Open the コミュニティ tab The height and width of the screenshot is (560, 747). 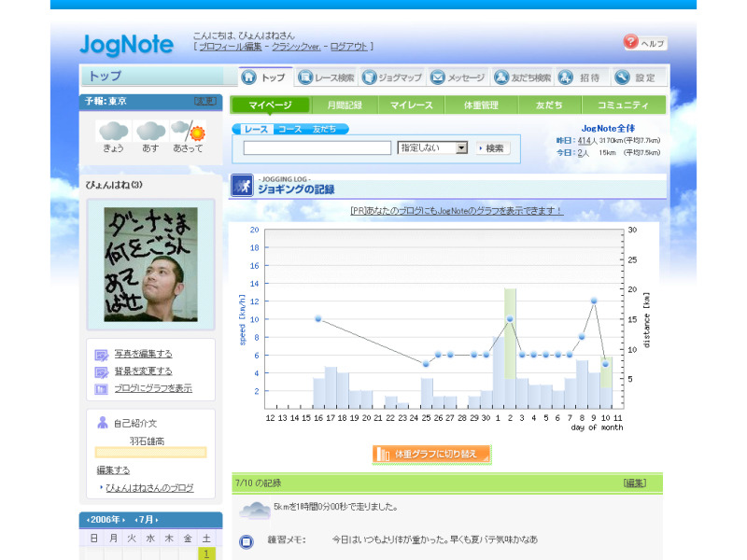[623, 105]
